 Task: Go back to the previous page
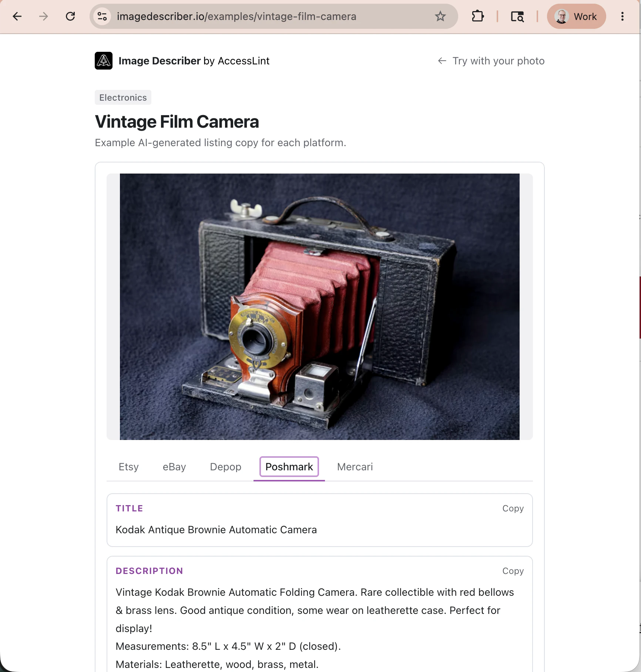pyautogui.click(x=17, y=16)
